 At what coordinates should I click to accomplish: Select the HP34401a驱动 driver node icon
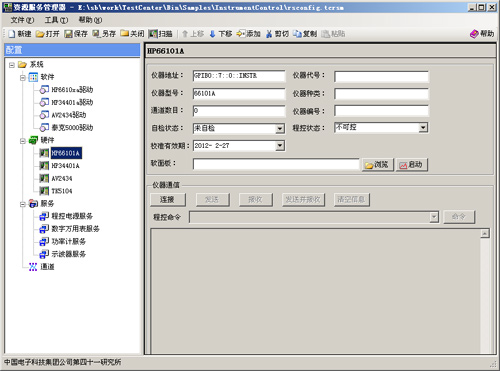44,102
